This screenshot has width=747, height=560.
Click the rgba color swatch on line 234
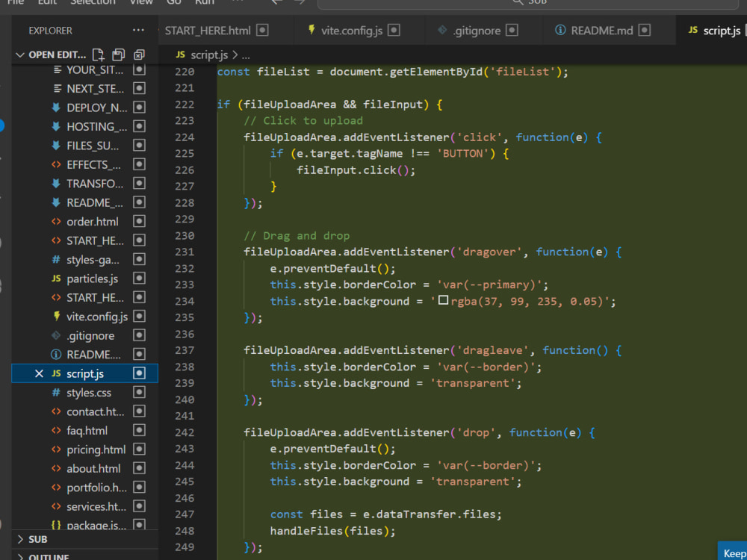click(443, 300)
